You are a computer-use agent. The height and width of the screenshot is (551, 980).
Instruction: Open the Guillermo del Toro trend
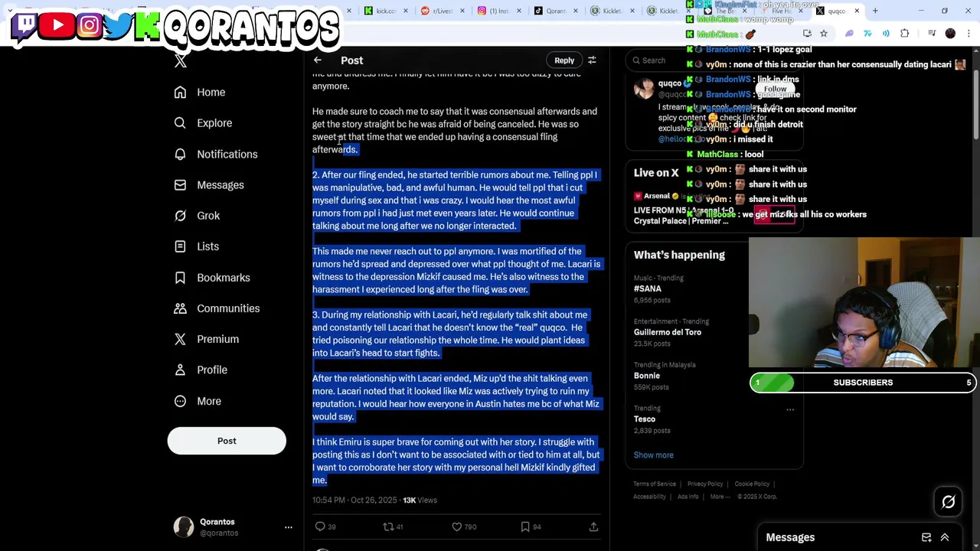click(668, 332)
